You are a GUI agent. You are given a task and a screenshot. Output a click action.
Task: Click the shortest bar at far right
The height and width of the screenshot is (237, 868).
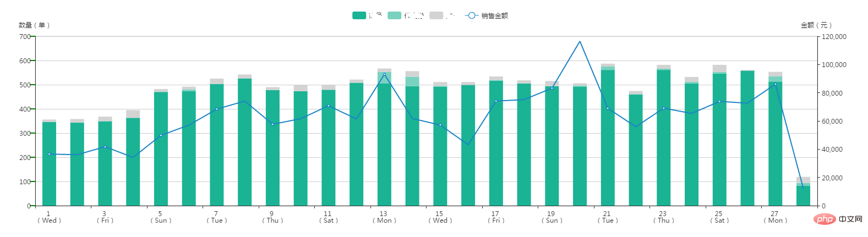pos(803,195)
